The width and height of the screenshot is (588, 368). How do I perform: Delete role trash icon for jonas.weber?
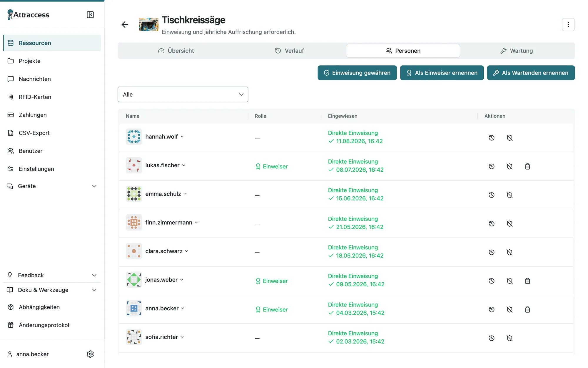tap(527, 281)
